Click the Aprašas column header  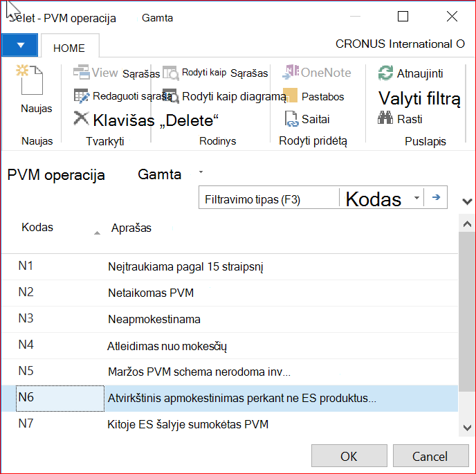[131, 228]
